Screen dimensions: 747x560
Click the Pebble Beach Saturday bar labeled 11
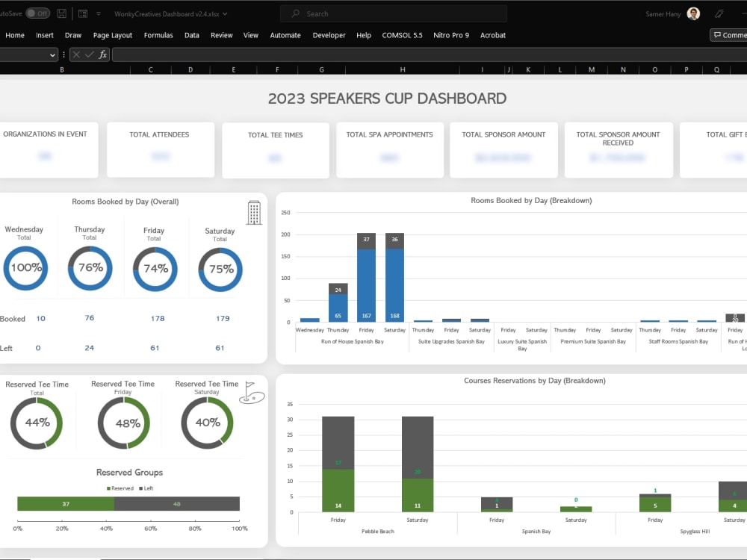pos(418,495)
